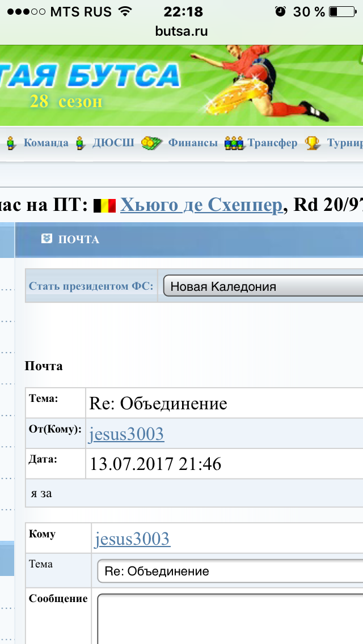Click the Belgian flag icon
Viewport: 363px width, 644px height.
click(x=104, y=205)
